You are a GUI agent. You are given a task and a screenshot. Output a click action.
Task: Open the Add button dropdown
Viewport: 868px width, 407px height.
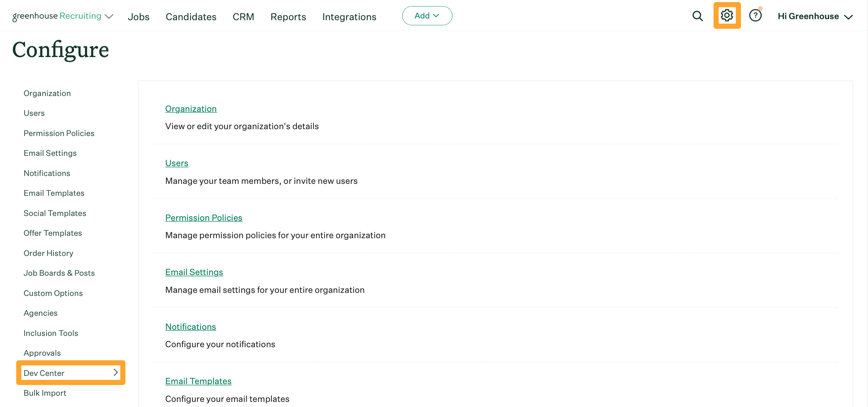(x=427, y=15)
